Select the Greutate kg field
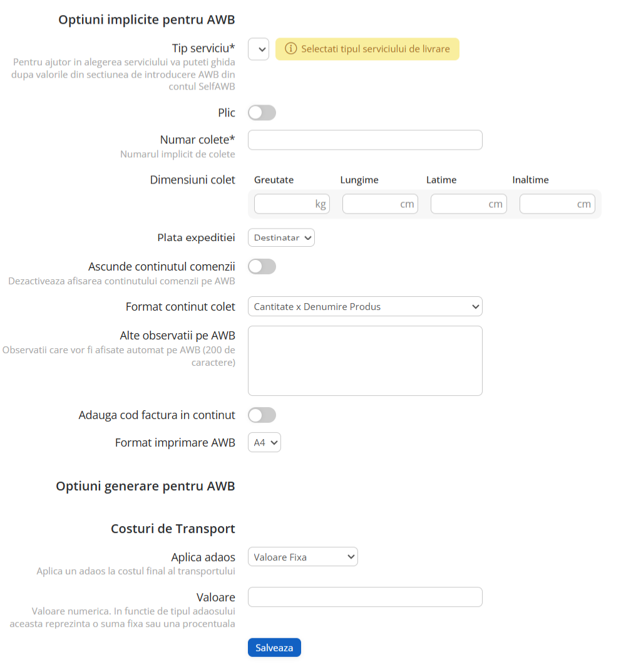This screenshot has width=626, height=672. (292, 204)
